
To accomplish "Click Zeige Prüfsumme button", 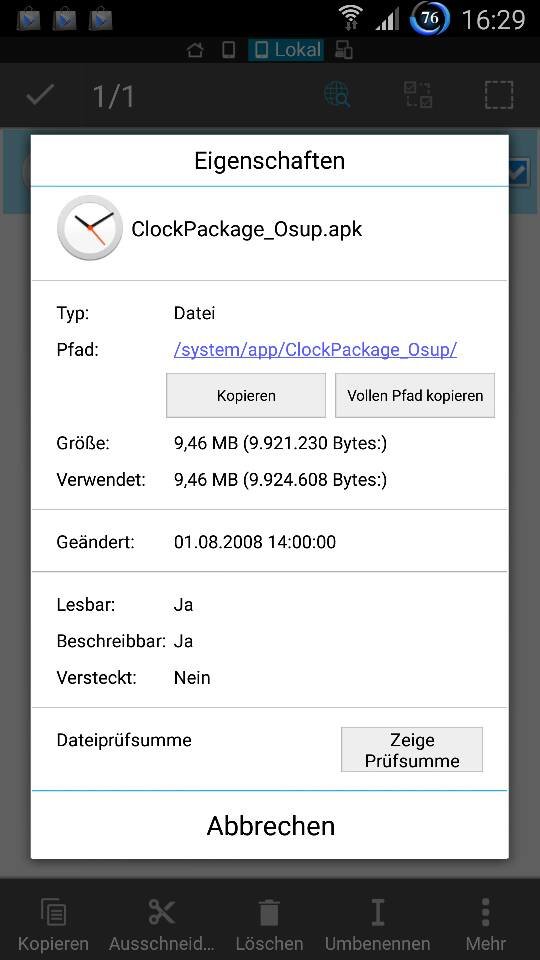I will (x=412, y=750).
